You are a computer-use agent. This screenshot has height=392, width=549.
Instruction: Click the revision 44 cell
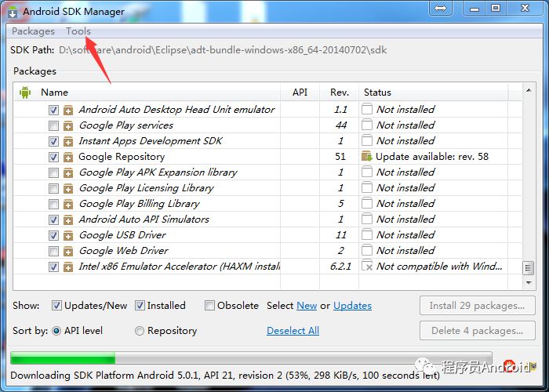340,125
